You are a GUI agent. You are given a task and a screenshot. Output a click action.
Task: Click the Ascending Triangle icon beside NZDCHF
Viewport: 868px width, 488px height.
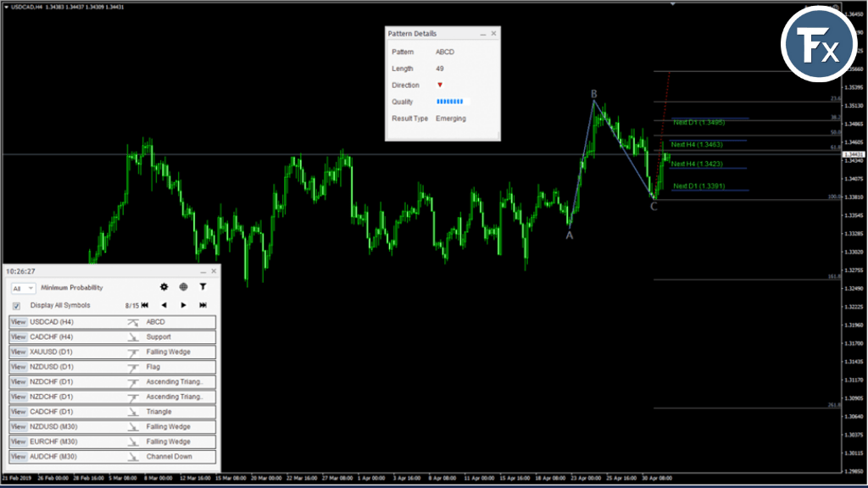pyautogui.click(x=132, y=382)
